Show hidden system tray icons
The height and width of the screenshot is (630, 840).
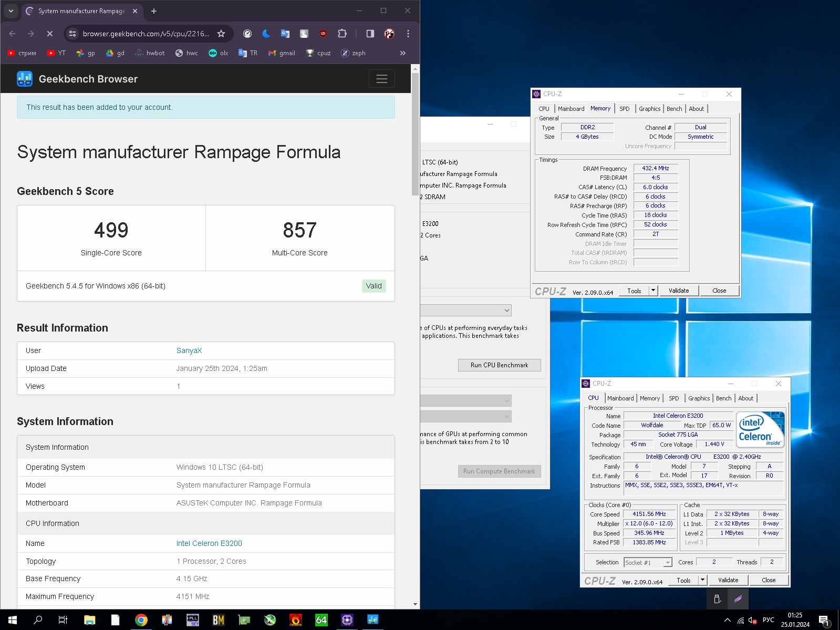[728, 620]
